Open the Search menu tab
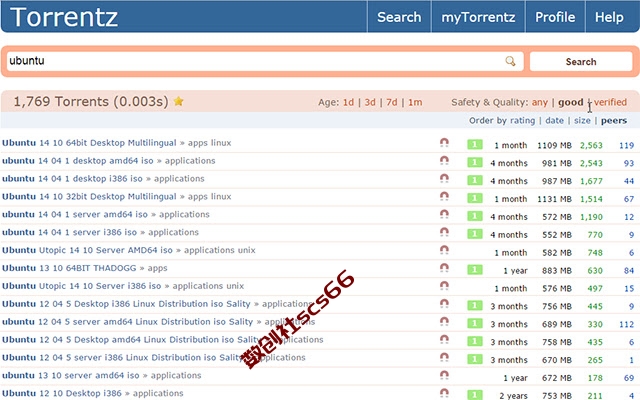Viewport: 640px width, 400px height. click(x=399, y=17)
